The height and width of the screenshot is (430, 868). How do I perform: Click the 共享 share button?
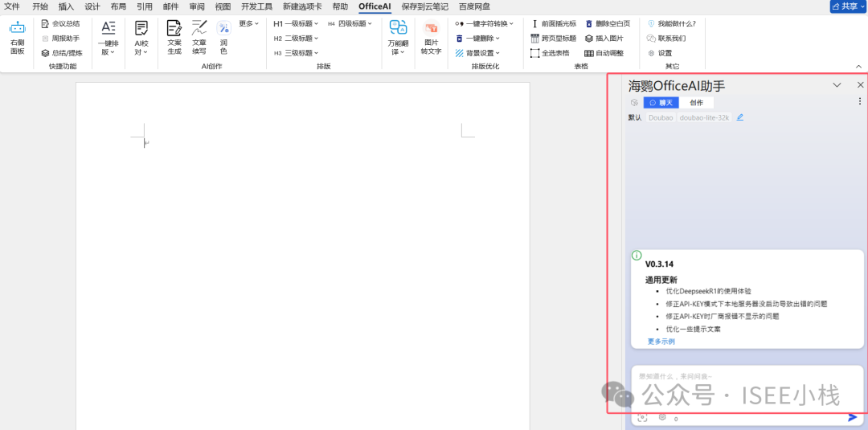point(848,6)
